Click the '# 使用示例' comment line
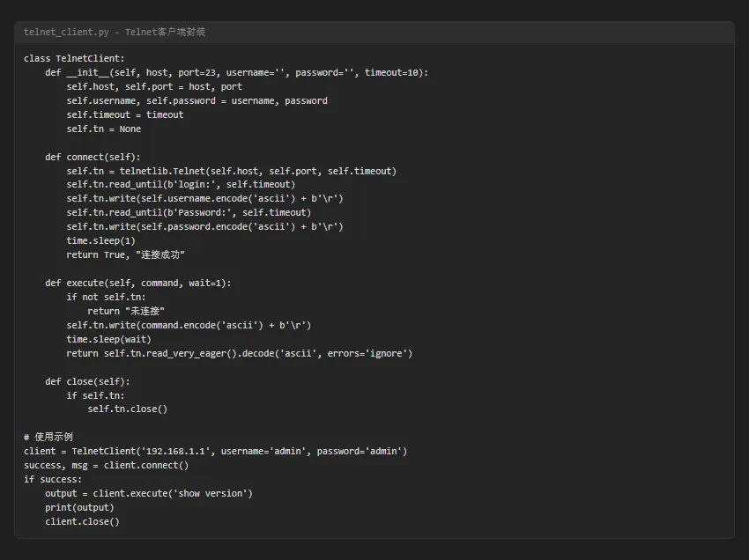The image size is (749, 560). tap(48, 437)
